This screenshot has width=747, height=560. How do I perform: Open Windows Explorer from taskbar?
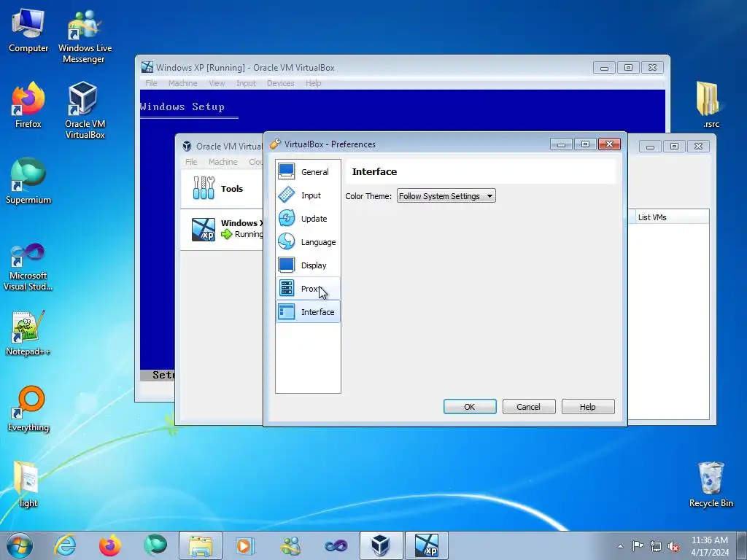coord(201,545)
